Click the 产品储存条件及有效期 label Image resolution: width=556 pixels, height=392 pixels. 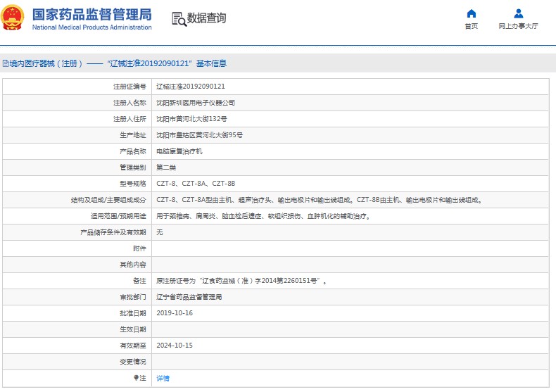pyautogui.click(x=113, y=232)
